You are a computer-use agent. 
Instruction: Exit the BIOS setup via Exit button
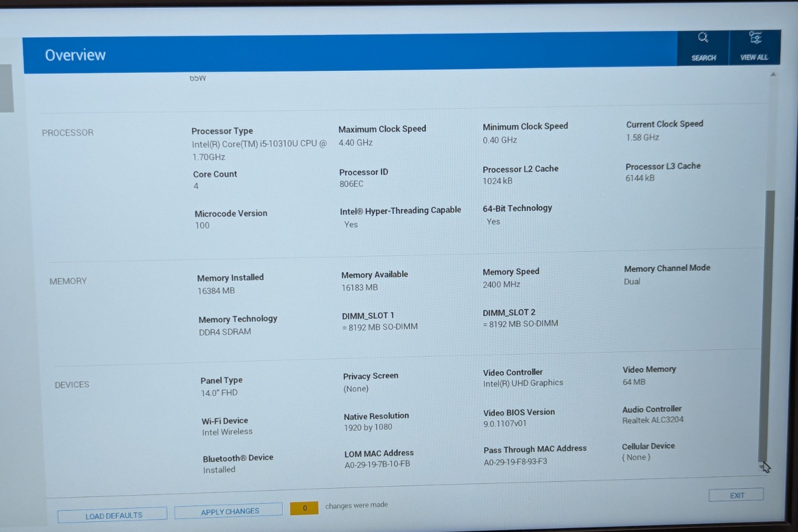click(736, 495)
